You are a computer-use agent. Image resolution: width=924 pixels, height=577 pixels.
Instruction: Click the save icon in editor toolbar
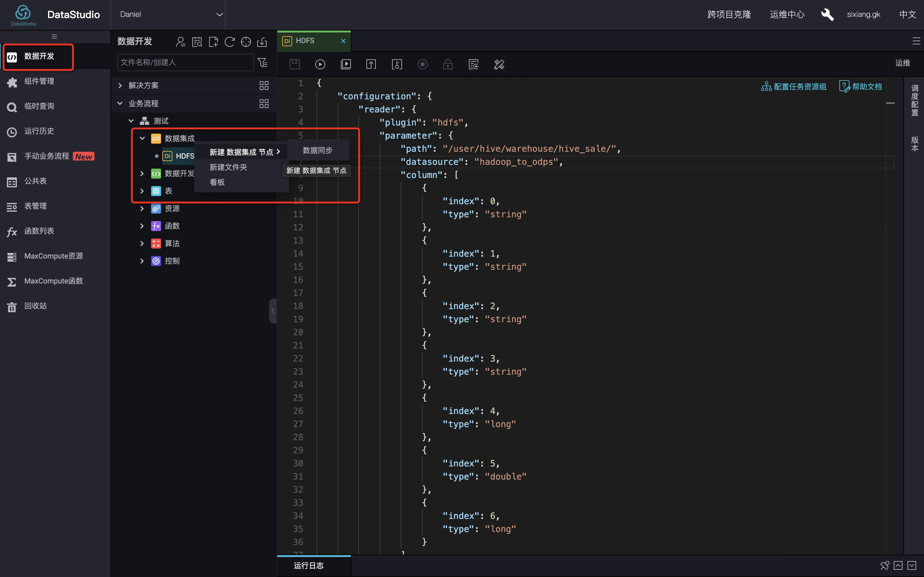coord(294,64)
